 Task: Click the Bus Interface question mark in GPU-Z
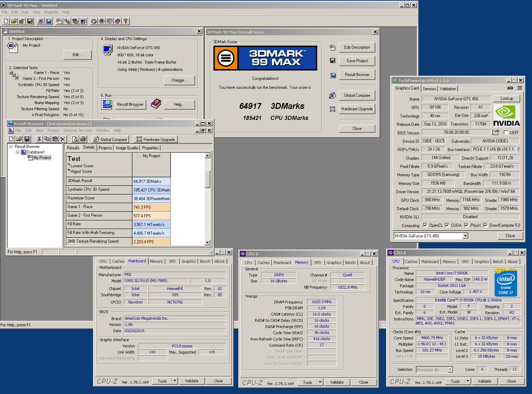click(519, 149)
